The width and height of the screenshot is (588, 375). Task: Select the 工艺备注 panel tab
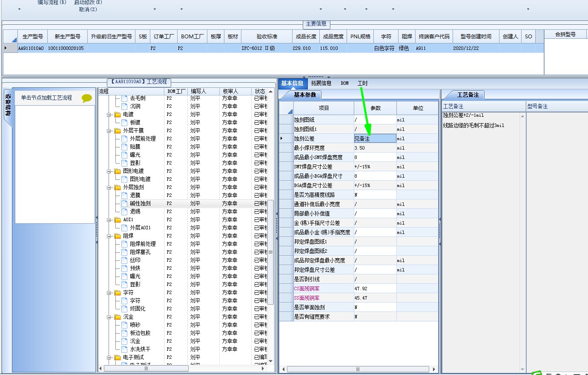click(x=468, y=95)
